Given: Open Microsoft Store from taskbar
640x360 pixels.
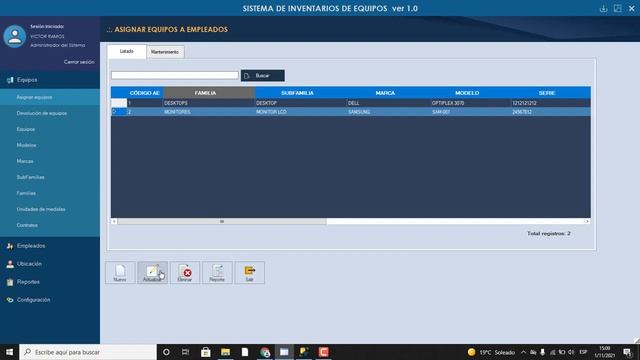Looking at the screenshot, I should [x=206, y=352].
